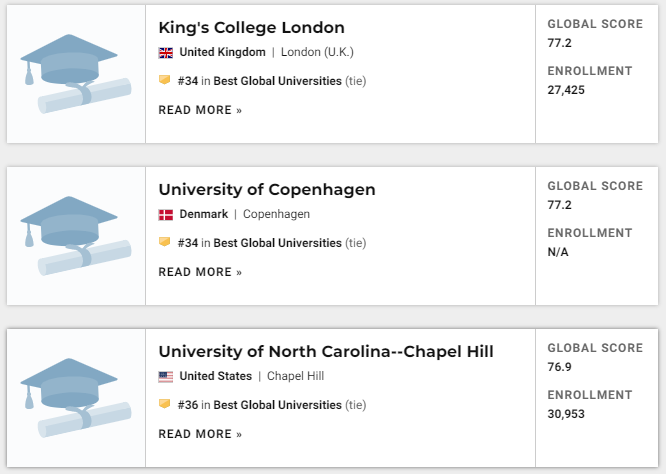Click the University of Copenhagen graduation cap image
Screen dimensions: 666x474
point(76,236)
